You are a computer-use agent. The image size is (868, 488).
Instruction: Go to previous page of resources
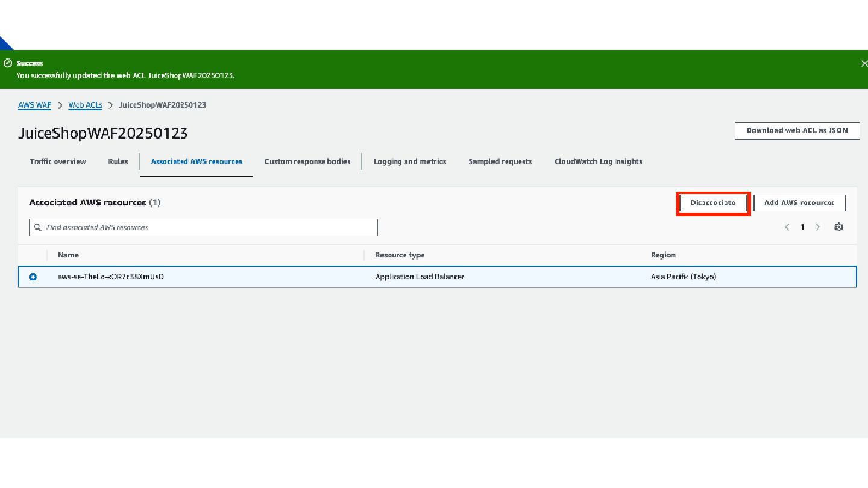pos(787,227)
